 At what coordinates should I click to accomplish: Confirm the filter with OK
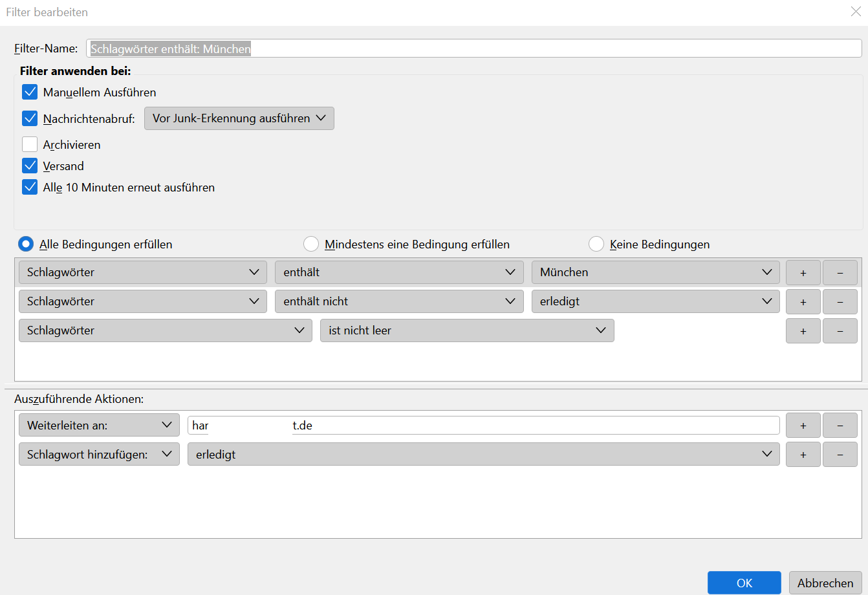click(x=744, y=583)
